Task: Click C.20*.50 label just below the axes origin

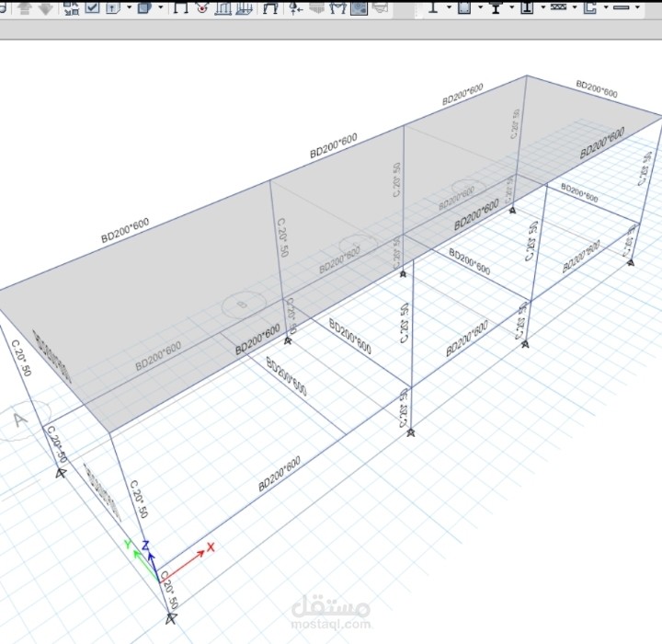Action: coord(170,590)
